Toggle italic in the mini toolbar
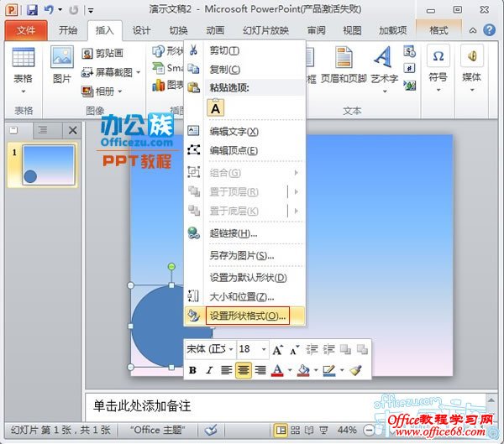504x444 pixels. point(209,370)
